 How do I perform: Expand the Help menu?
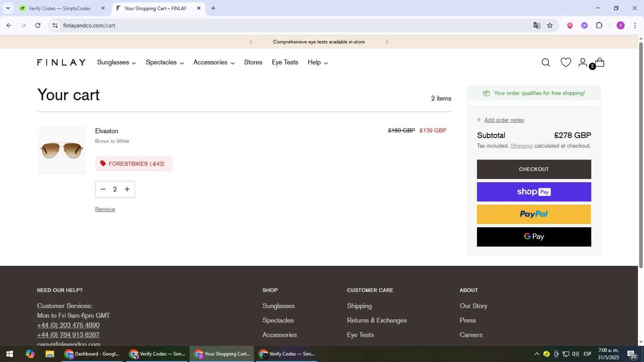point(318,63)
